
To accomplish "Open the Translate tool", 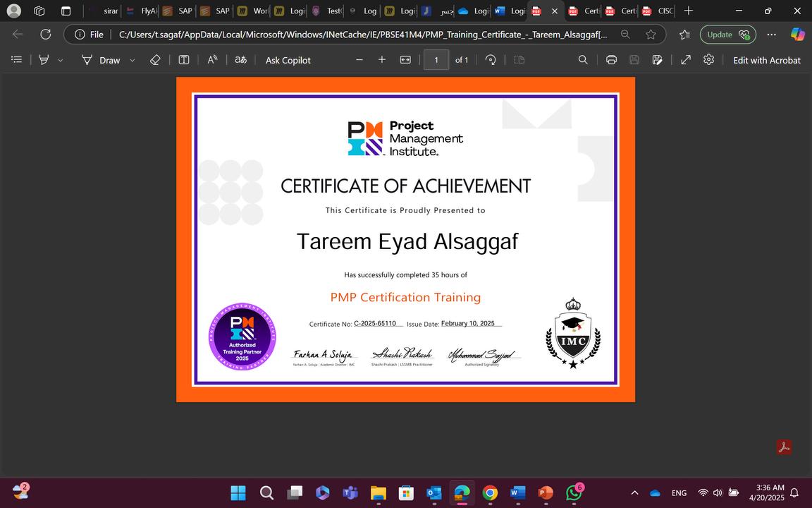I will 241,59.
